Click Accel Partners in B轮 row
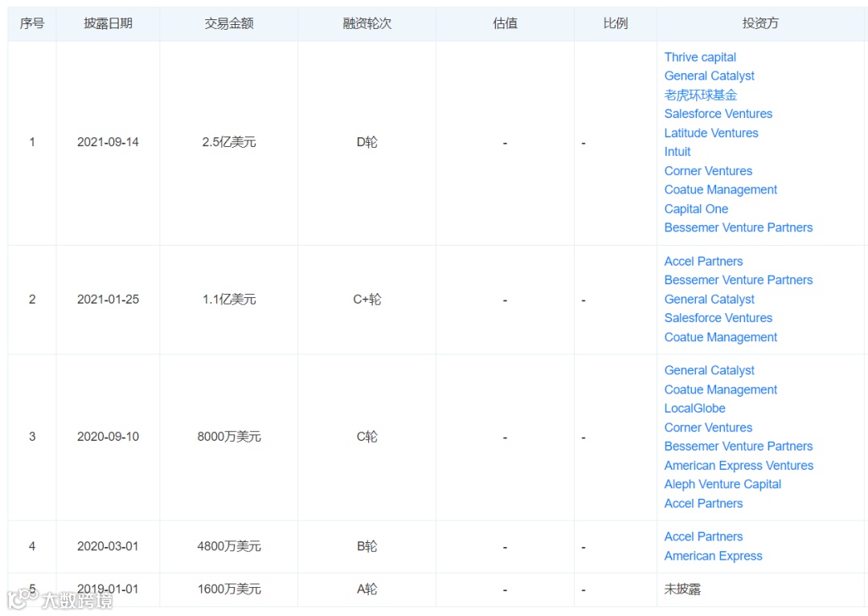868x616 pixels. [703, 537]
